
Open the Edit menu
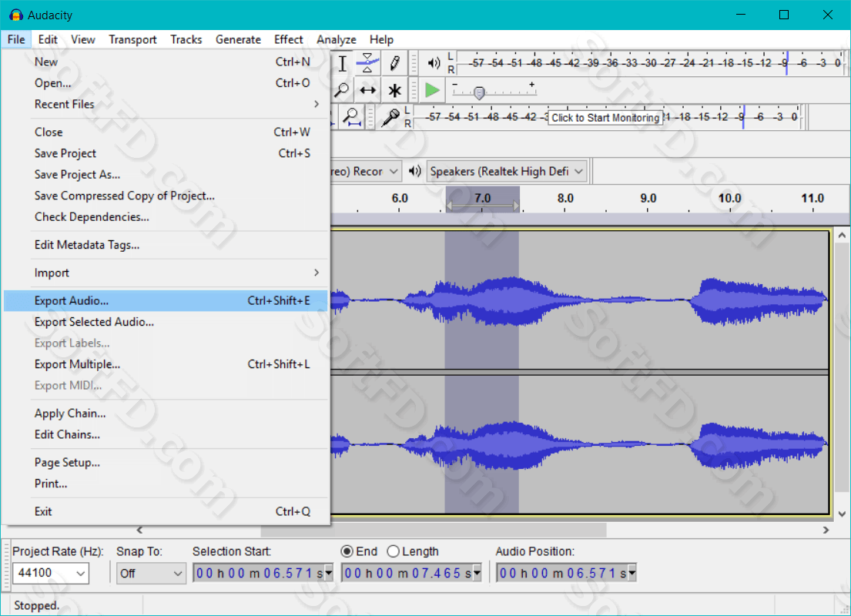[48, 39]
